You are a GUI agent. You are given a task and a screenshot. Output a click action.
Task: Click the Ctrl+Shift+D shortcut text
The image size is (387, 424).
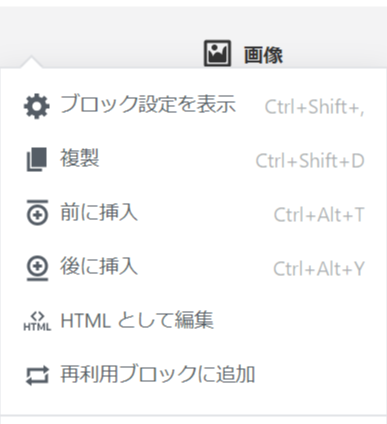tap(310, 161)
